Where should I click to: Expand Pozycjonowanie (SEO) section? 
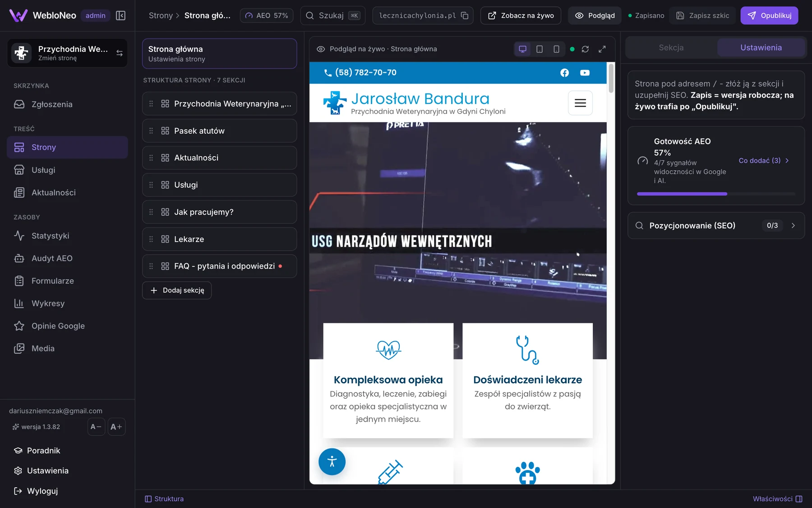pyautogui.click(x=716, y=225)
